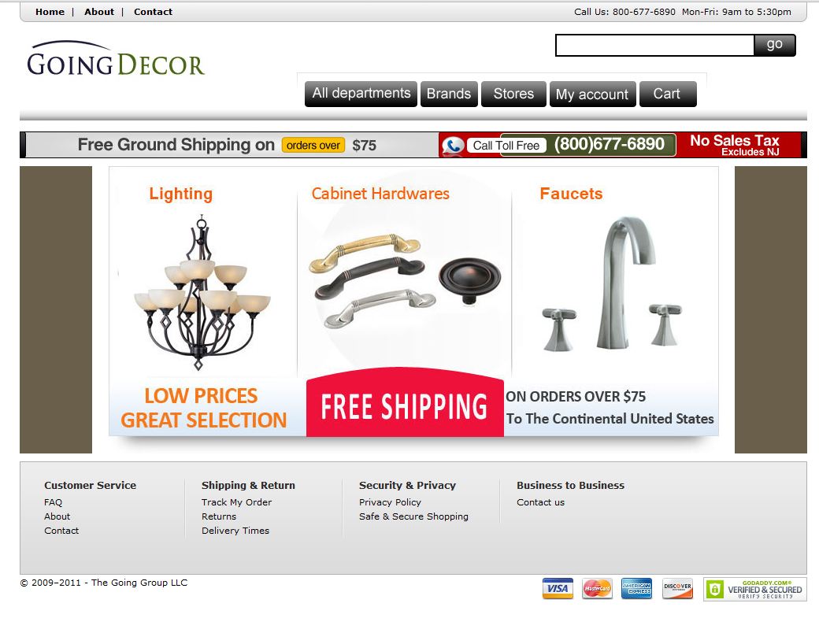Open the All departments menu
This screenshot has height=644, width=819.
click(x=361, y=94)
